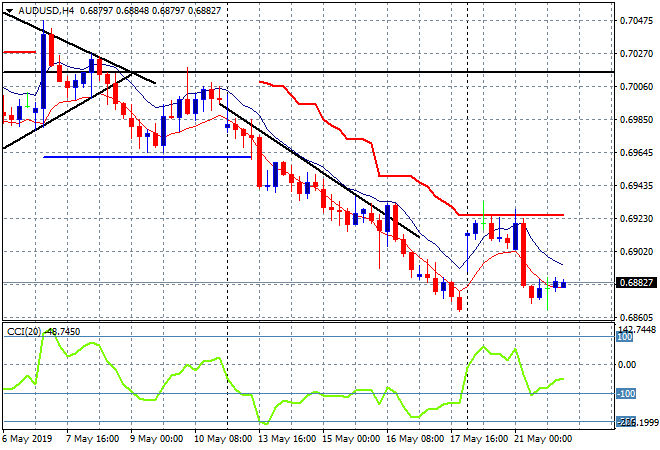Image resolution: width=660 pixels, height=450 pixels.
Task: Click the 0.69020 price axis label
Action: click(x=636, y=252)
